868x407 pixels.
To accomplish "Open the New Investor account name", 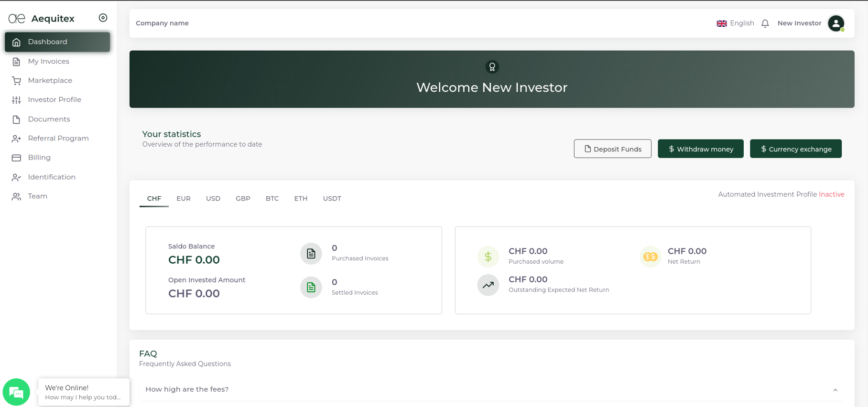I will pyautogui.click(x=799, y=23).
